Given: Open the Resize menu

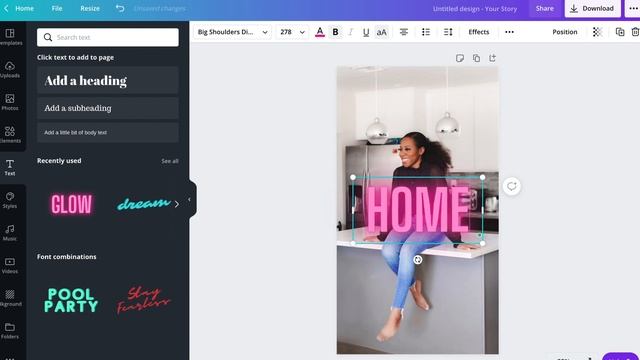Looking at the screenshot, I should 90,8.
